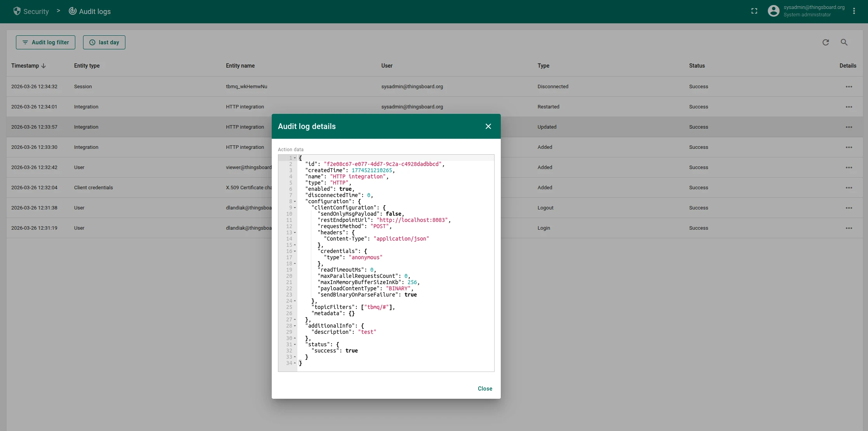Sort by User column header
This screenshot has width=868, height=431.
[x=387, y=66]
